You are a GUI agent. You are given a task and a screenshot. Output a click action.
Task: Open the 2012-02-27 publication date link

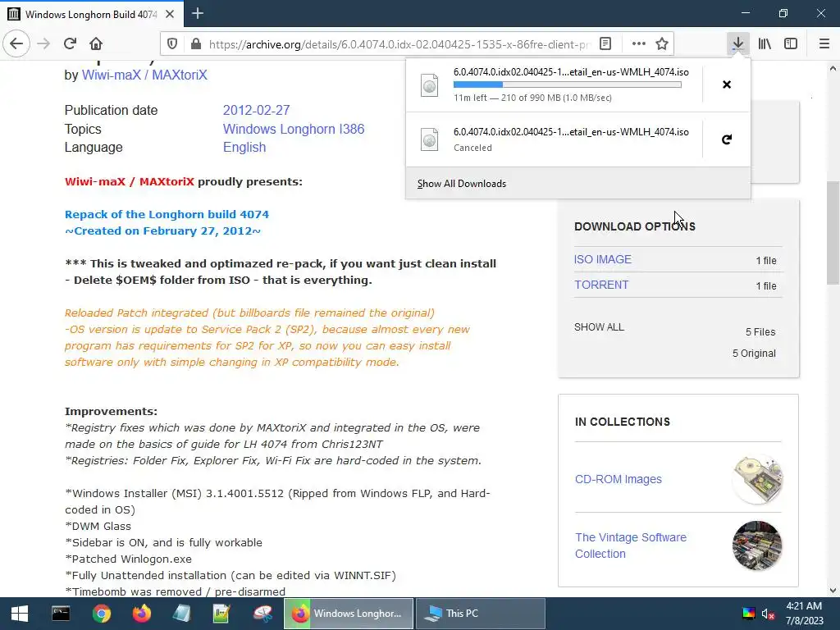tap(256, 111)
